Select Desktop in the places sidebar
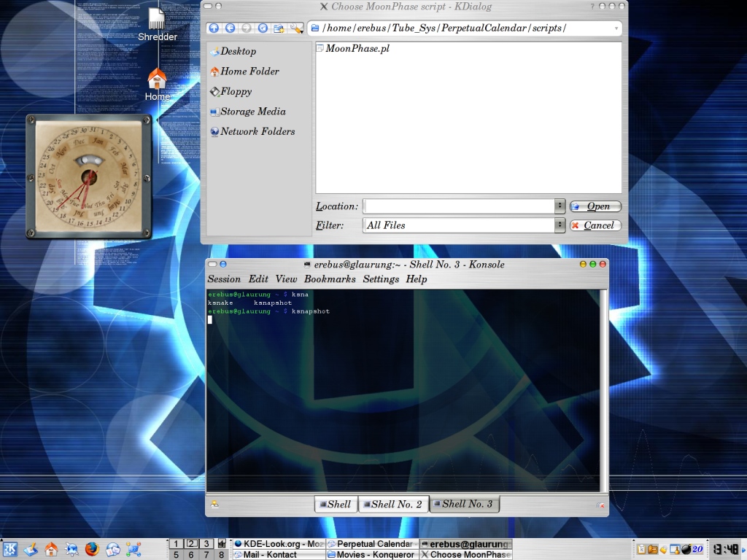747x560 pixels. click(233, 51)
